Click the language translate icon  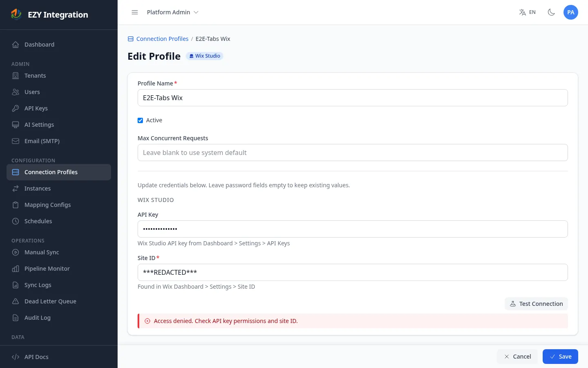coord(522,12)
